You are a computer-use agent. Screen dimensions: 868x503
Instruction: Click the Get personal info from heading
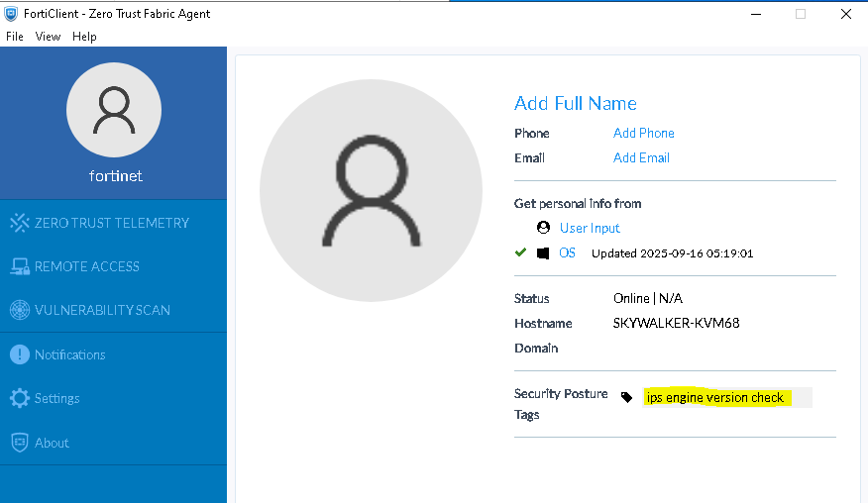pyautogui.click(x=578, y=204)
